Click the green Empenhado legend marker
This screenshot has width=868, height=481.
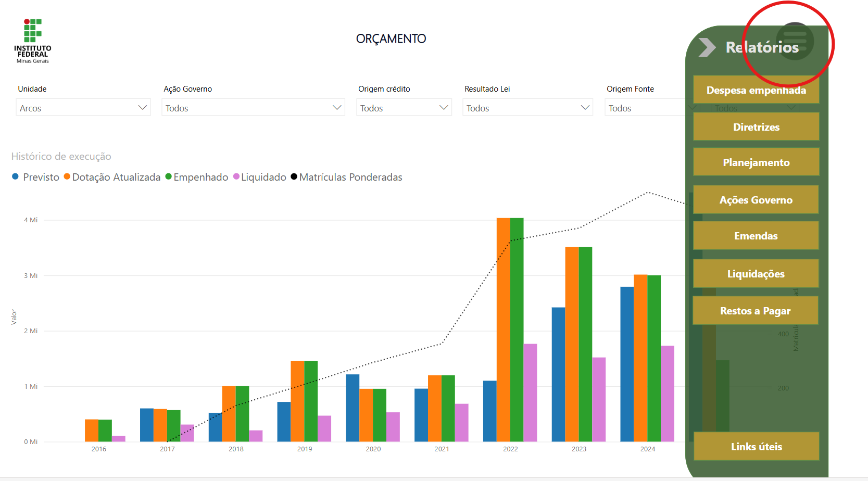169,177
